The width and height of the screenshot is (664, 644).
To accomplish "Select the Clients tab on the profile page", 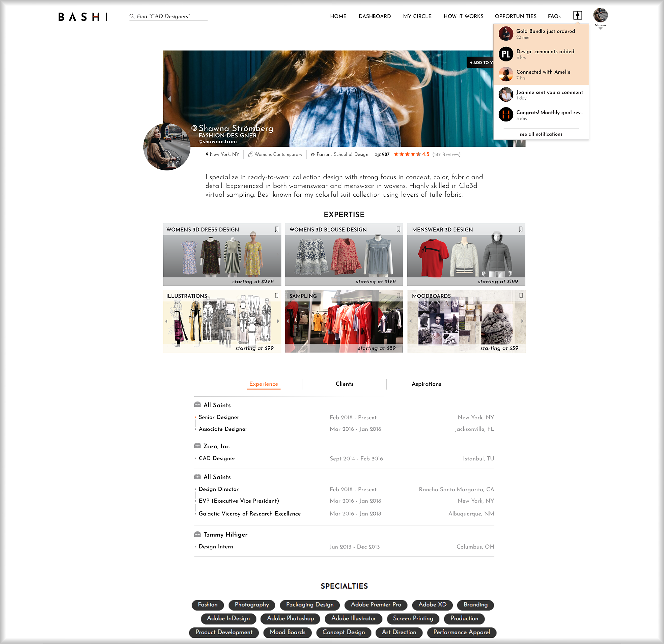I will point(344,384).
